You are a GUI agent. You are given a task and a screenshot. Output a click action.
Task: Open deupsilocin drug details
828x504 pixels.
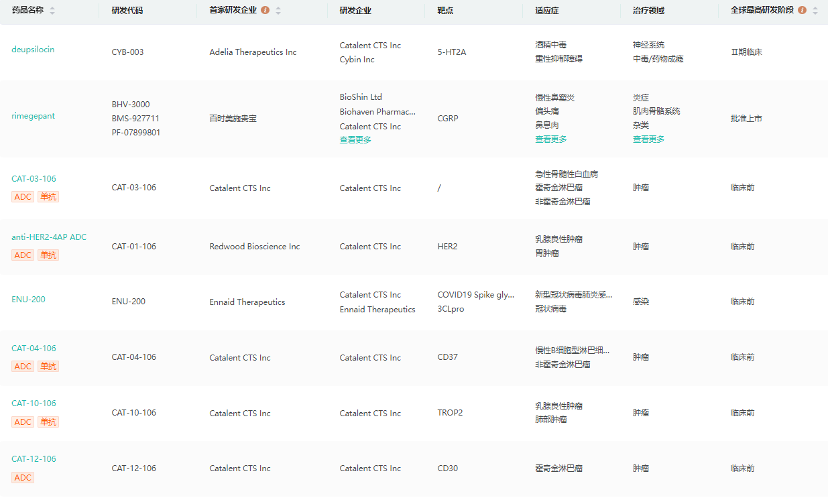pyautogui.click(x=33, y=50)
